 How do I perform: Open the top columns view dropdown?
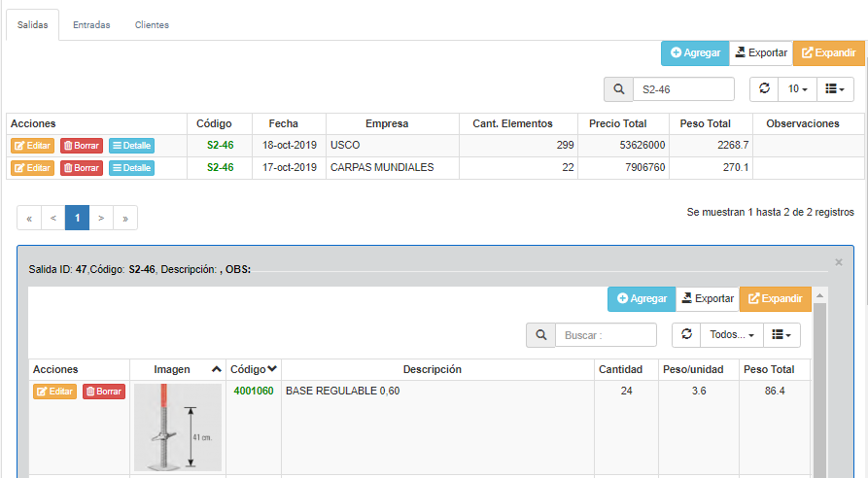click(835, 88)
